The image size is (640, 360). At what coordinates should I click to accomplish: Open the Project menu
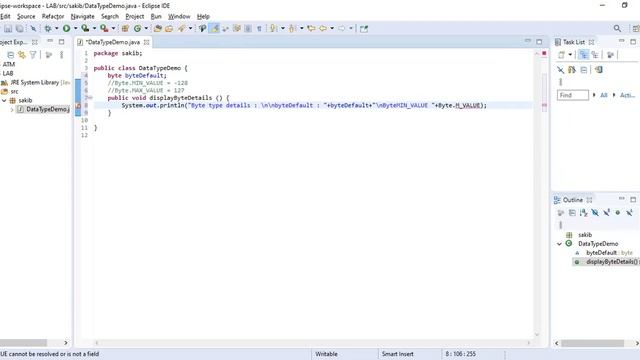135,16
